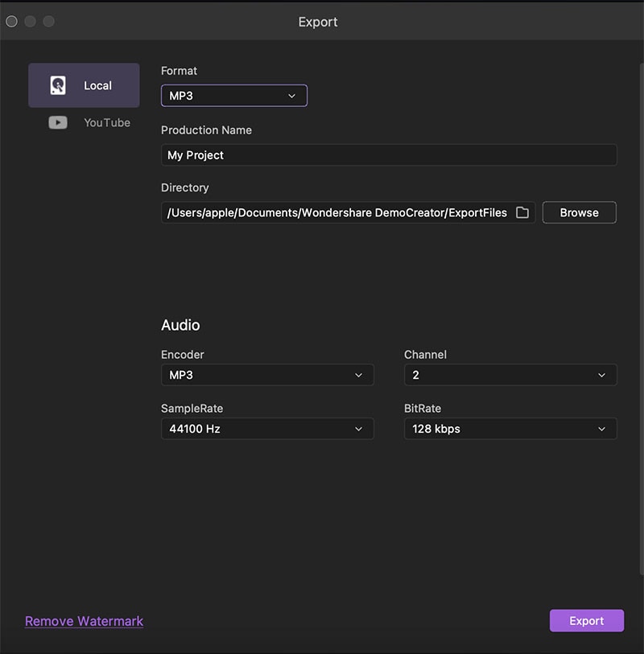The width and height of the screenshot is (644, 654).
Task: Expand the Encoder dropdown
Action: (267, 375)
